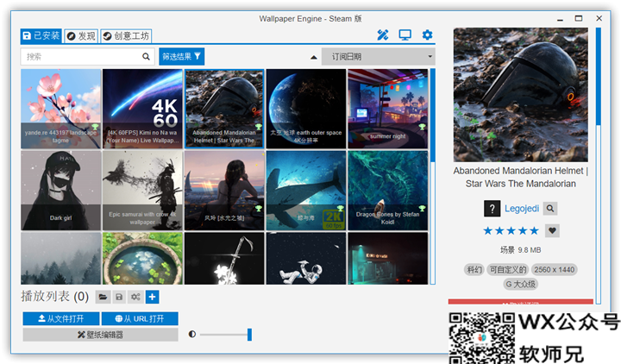Select the Abandoned Mandalorian Helmet thumbnail
Image resolution: width=621 pixels, height=364 pixels.
224,109
